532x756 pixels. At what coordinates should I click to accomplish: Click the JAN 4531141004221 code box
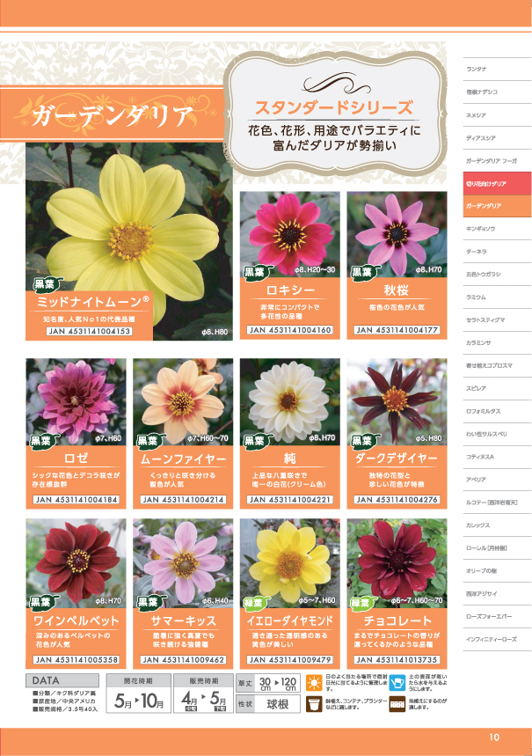(x=290, y=500)
